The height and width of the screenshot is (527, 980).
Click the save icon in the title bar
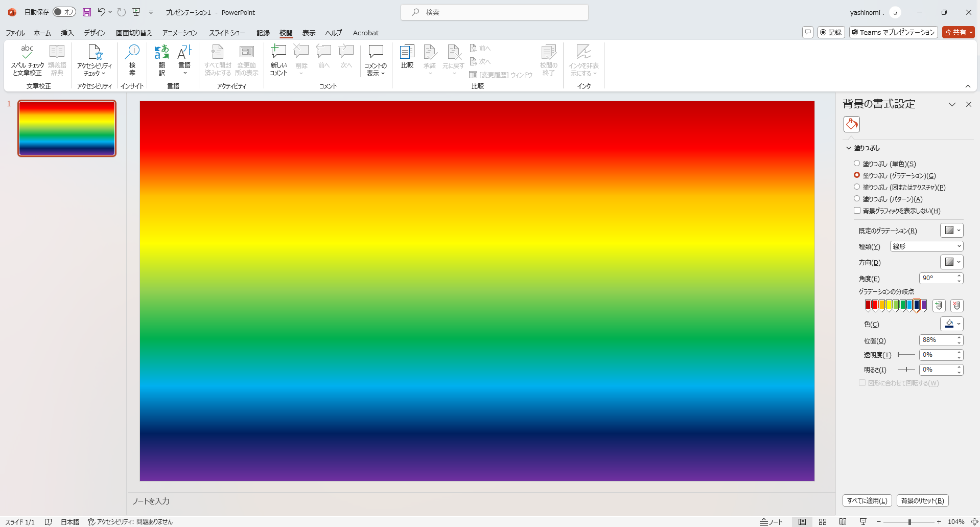click(x=87, y=12)
